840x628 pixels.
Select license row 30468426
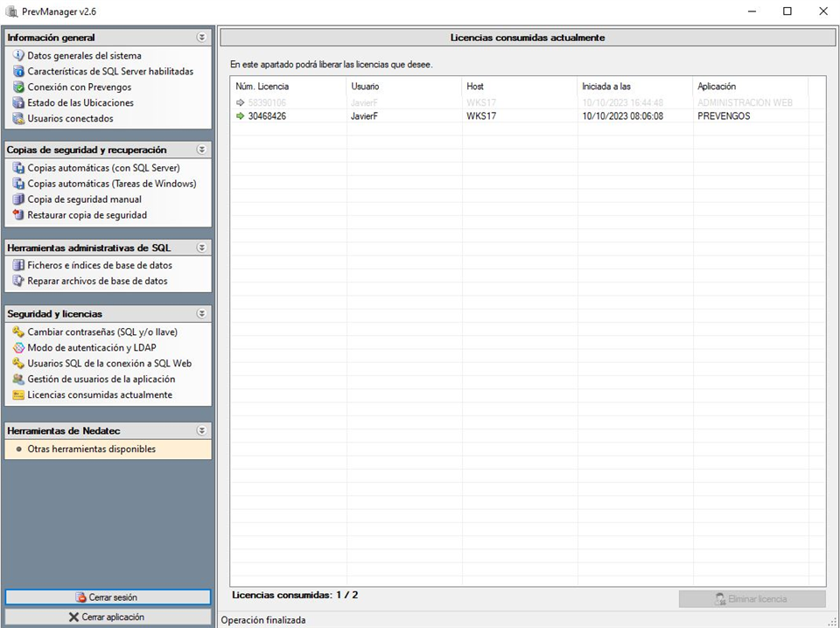point(267,116)
